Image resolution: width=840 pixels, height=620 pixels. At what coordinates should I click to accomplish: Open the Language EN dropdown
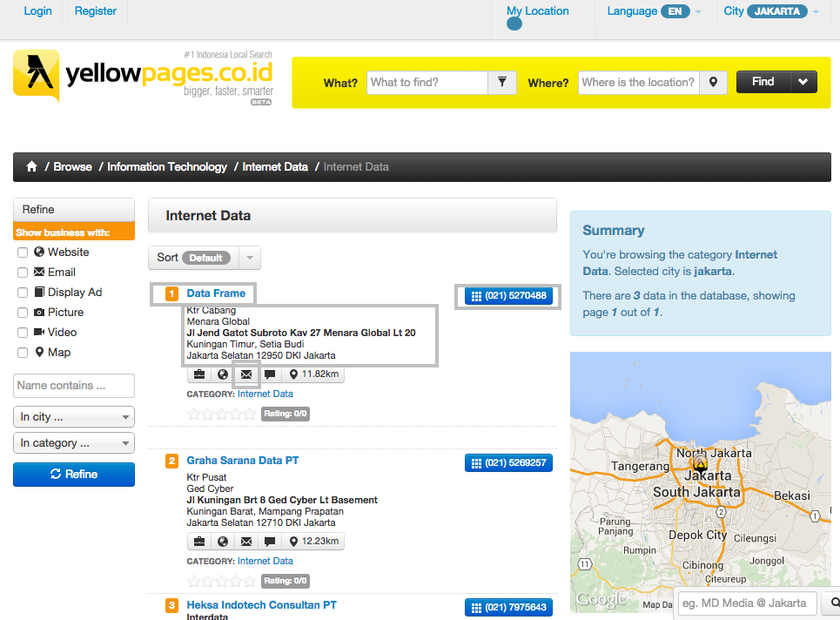click(x=654, y=11)
